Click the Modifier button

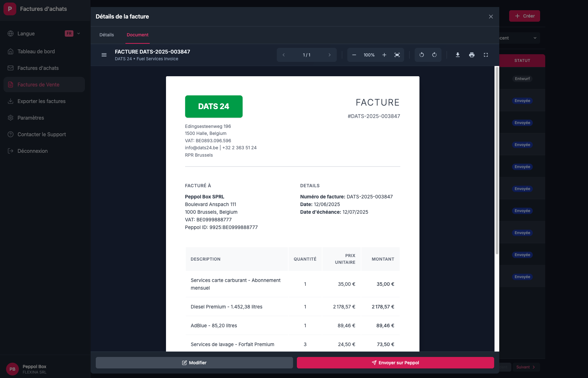[194, 363]
